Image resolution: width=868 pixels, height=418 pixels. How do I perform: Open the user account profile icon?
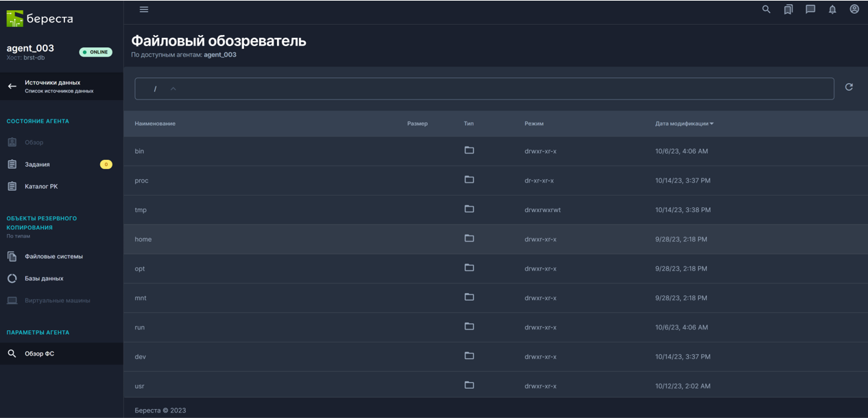(854, 10)
